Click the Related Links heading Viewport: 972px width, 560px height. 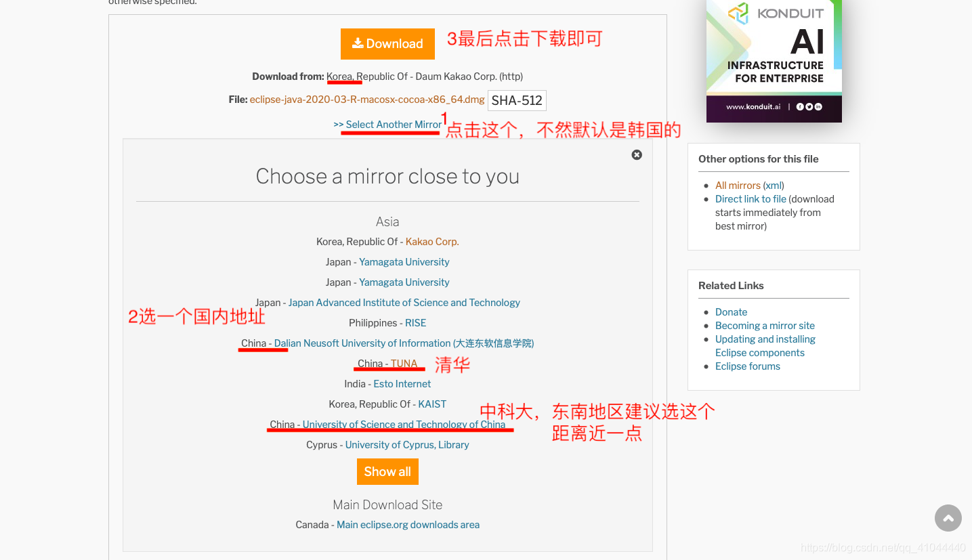731,286
